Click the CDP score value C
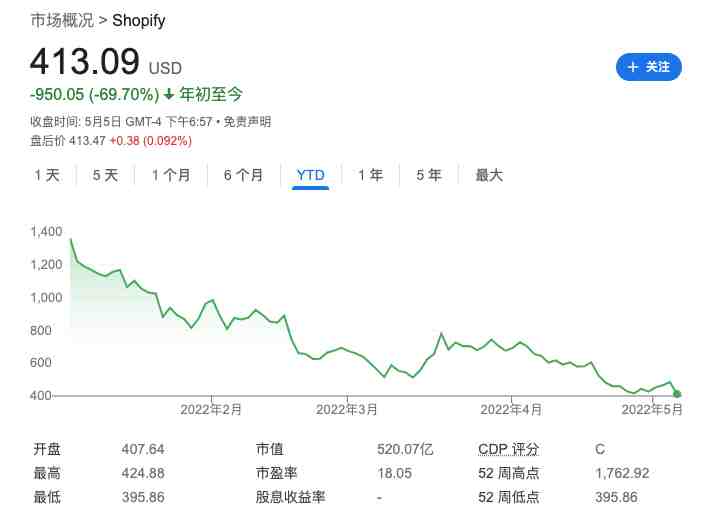 pos(600,449)
